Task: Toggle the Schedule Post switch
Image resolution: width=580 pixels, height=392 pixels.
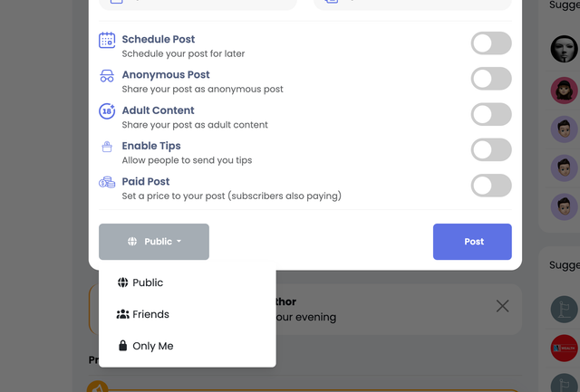Action: (x=491, y=43)
